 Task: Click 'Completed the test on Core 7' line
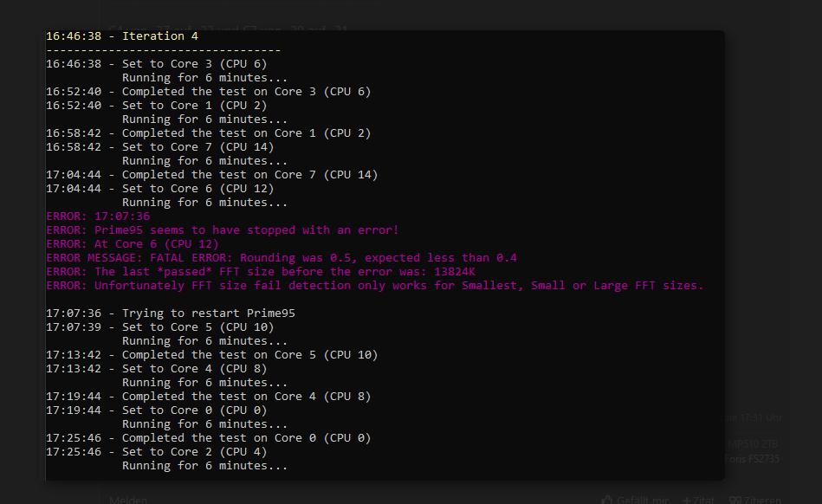click(x=212, y=175)
